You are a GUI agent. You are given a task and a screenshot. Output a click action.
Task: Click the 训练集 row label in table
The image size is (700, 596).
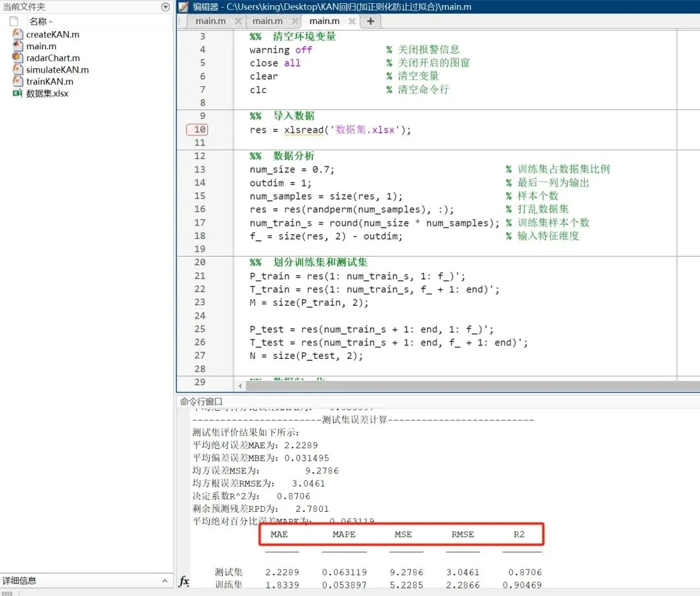[x=229, y=584]
